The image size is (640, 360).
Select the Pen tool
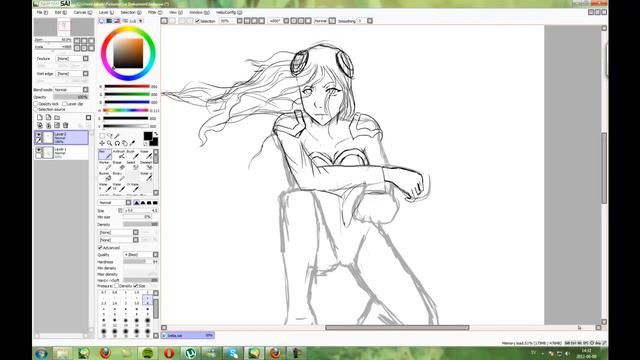(105, 154)
